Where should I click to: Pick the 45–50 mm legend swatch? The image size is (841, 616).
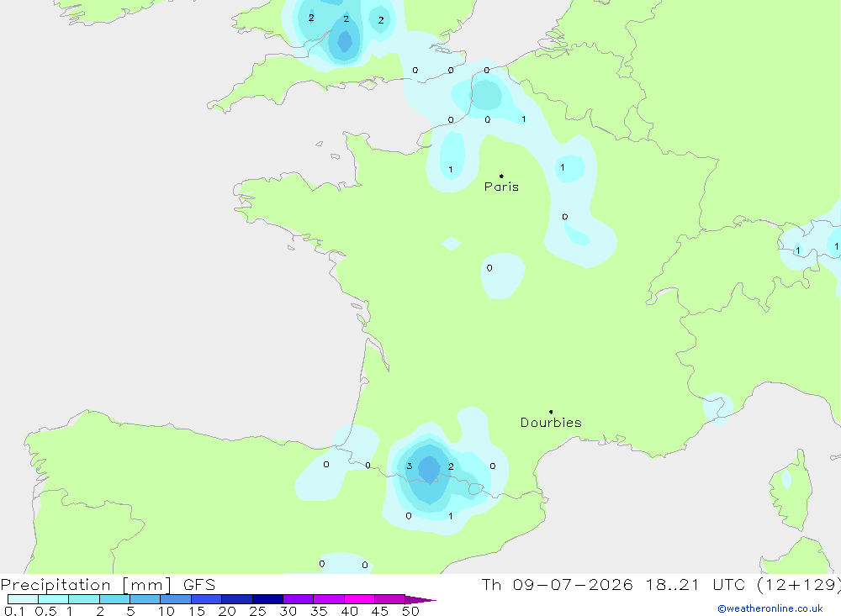[x=390, y=599]
